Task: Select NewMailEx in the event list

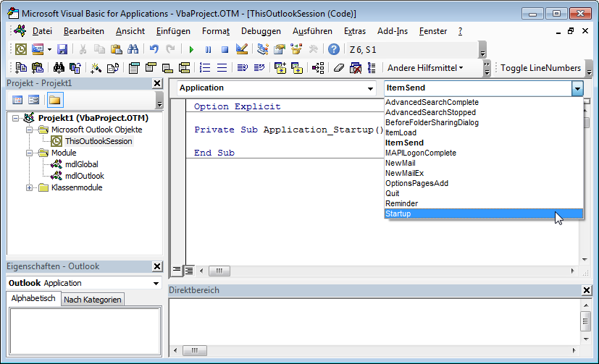Action: pos(484,173)
